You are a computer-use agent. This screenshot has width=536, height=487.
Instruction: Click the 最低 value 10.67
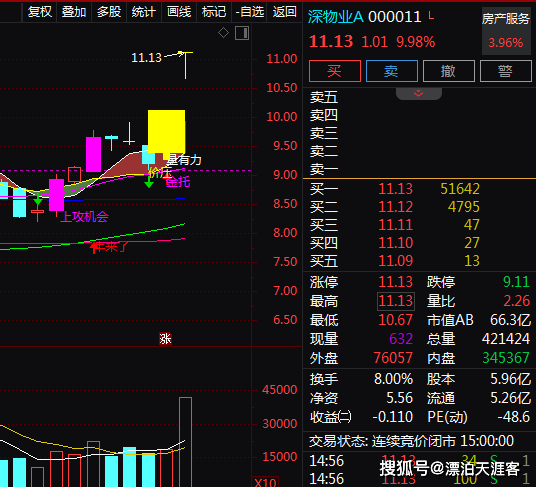click(x=396, y=320)
